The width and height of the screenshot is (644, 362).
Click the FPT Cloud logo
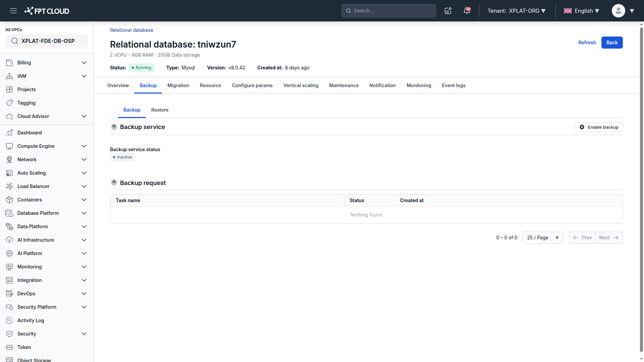tap(47, 11)
